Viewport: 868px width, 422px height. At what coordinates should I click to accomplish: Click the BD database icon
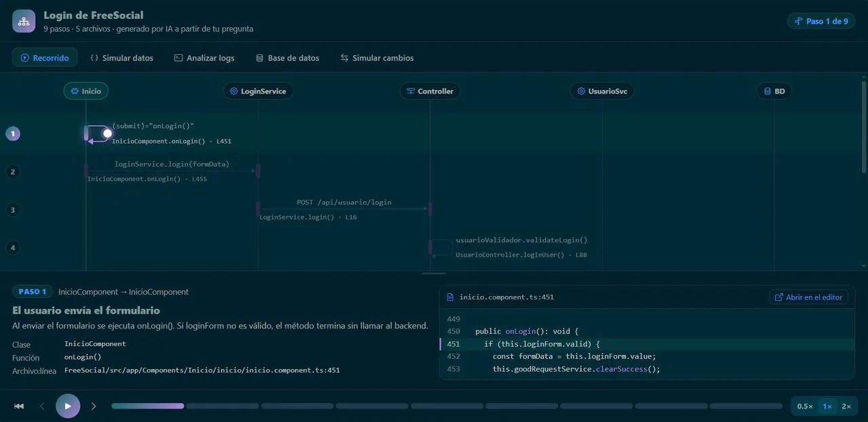point(768,91)
